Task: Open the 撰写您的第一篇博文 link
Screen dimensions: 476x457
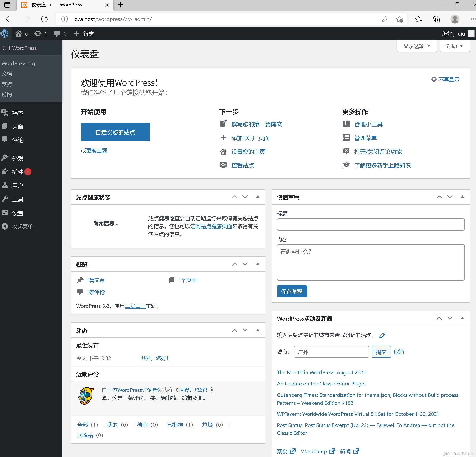Action: click(257, 124)
